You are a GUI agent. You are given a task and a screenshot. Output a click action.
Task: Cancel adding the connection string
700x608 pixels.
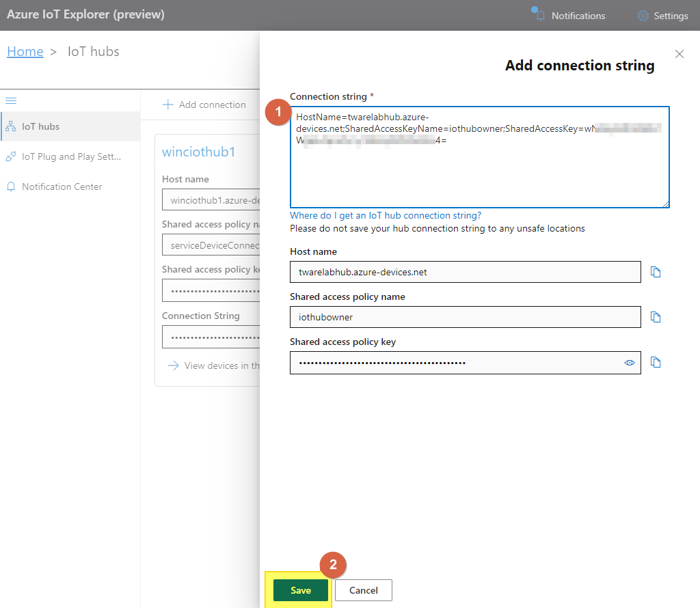pos(364,590)
